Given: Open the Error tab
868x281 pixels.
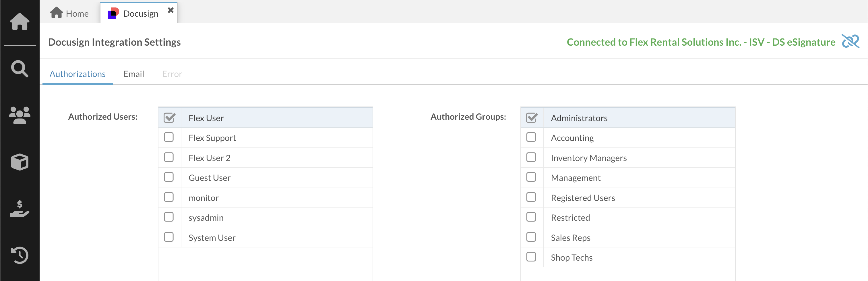Looking at the screenshot, I should (172, 74).
